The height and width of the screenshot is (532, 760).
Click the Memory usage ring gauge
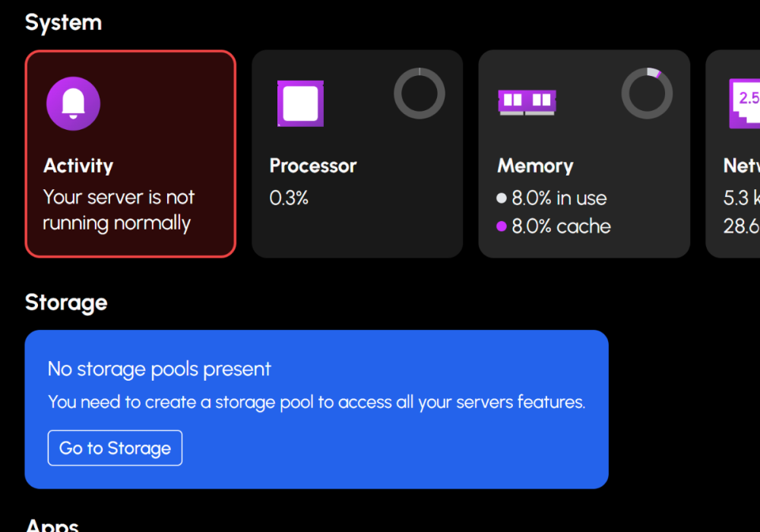(647, 93)
